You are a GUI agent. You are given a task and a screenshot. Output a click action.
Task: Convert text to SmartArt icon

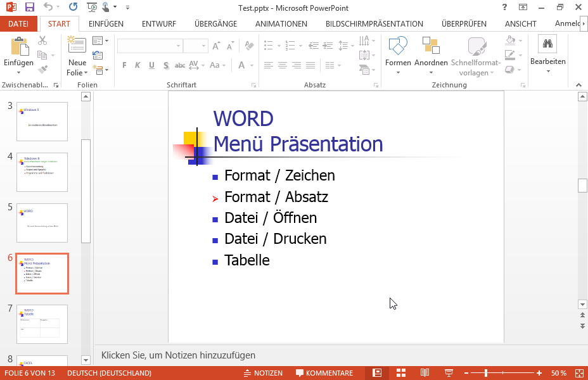[364, 70]
